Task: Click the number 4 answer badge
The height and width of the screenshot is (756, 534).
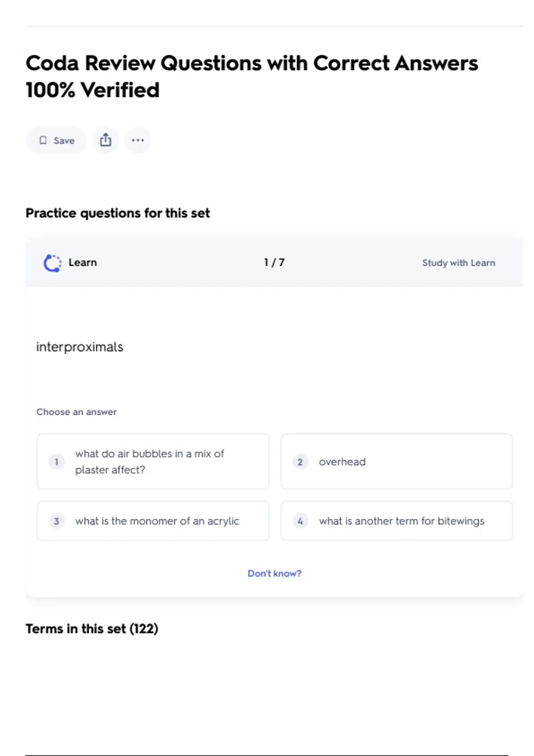Action: pos(300,521)
